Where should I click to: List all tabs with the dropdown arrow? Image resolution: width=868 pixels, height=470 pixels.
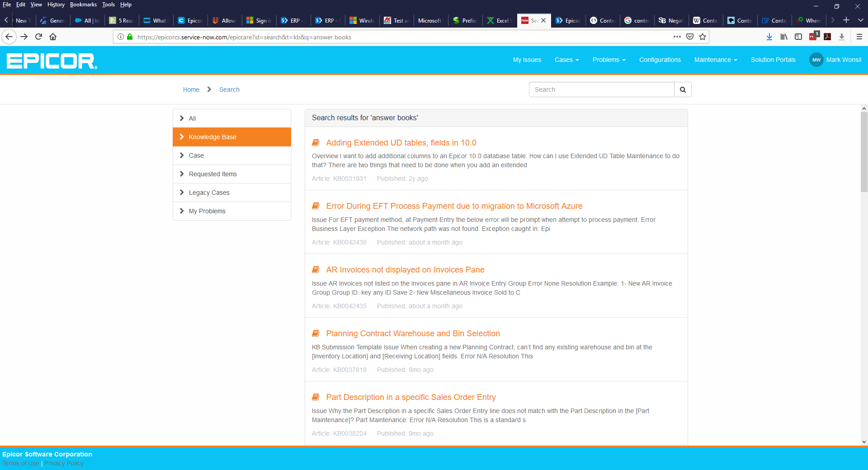[x=861, y=20]
